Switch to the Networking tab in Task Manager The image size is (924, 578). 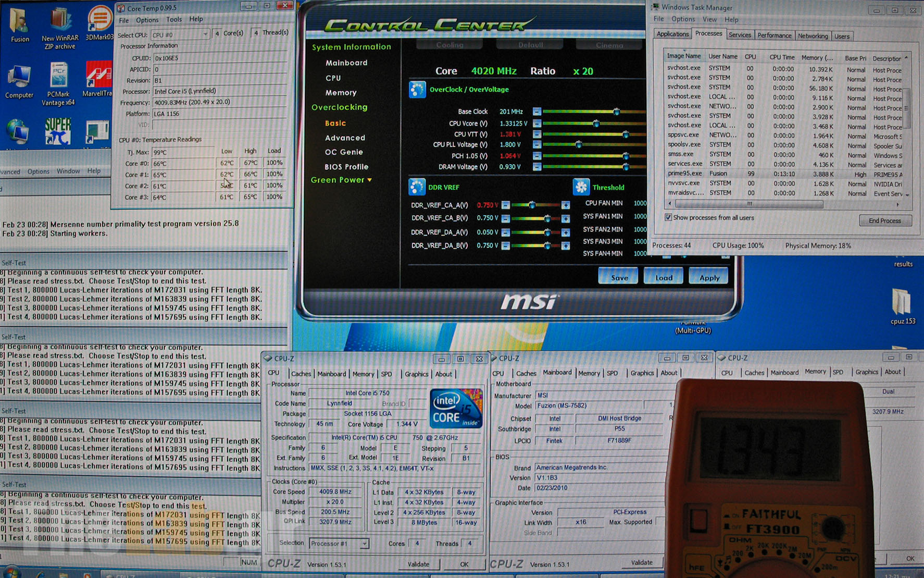813,36
